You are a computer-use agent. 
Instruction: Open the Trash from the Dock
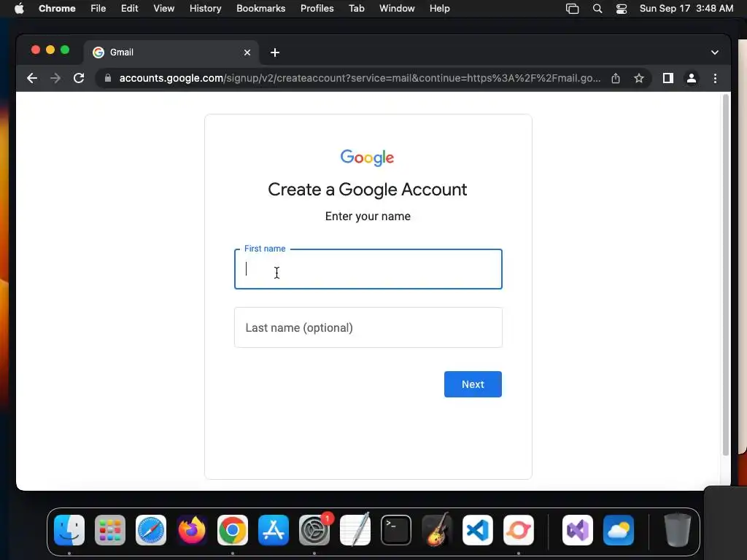(677, 530)
